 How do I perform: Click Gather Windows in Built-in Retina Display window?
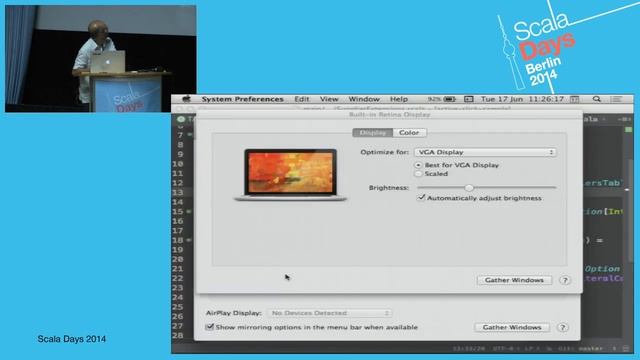[x=514, y=280]
